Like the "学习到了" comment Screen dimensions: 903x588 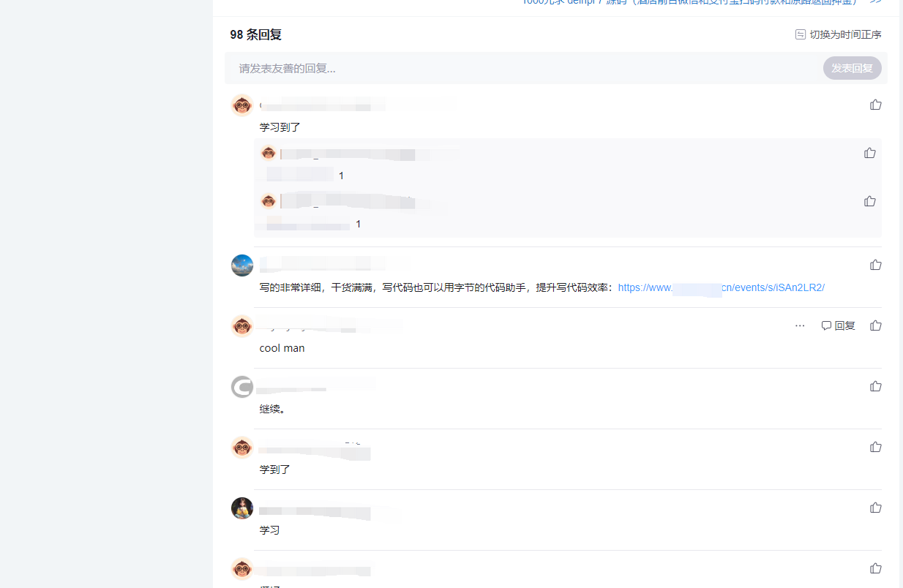(875, 105)
